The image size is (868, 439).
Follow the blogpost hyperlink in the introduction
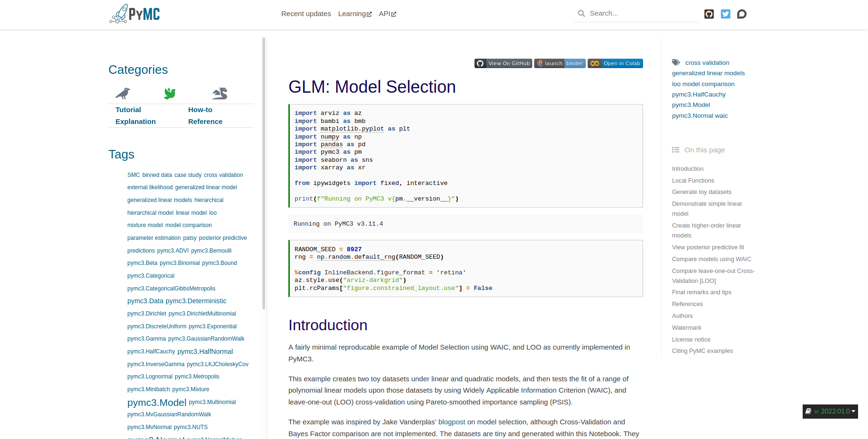[451, 422]
